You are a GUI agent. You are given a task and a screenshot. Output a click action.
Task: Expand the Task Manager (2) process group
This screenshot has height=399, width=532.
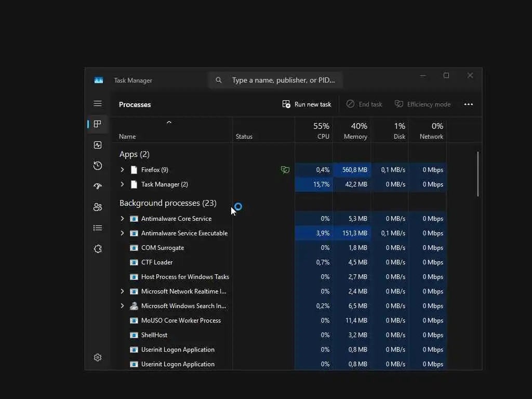click(x=123, y=184)
